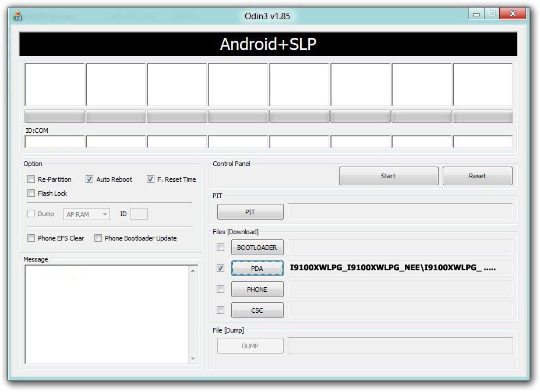This screenshot has height=392, width=540.
Task: Click the Odin3 app icon in title bar
Action: (17, 16)
